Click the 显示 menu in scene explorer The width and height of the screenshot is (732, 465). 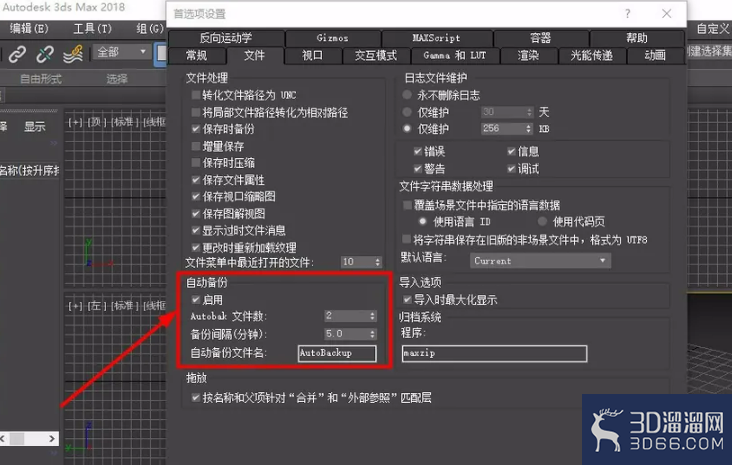35,127
